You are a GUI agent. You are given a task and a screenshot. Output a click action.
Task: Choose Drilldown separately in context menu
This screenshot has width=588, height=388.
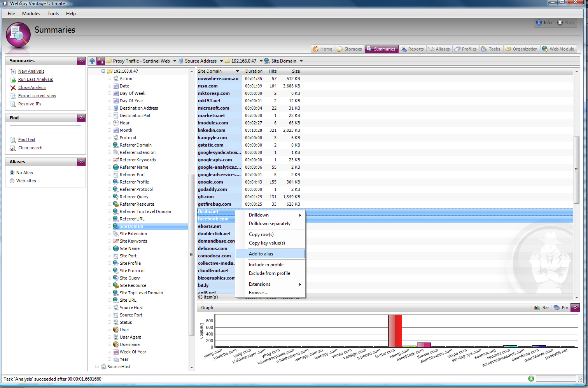270,224
